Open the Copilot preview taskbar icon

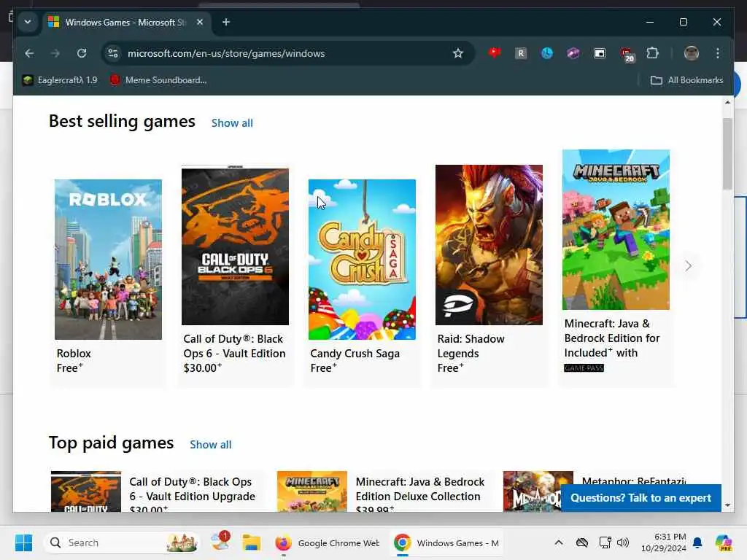723,542
